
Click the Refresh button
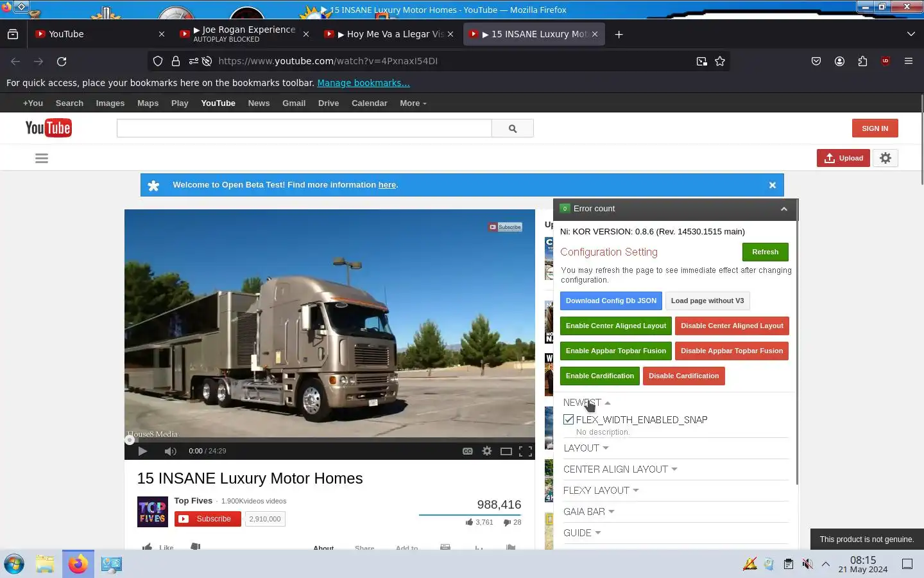click(765, 252)
